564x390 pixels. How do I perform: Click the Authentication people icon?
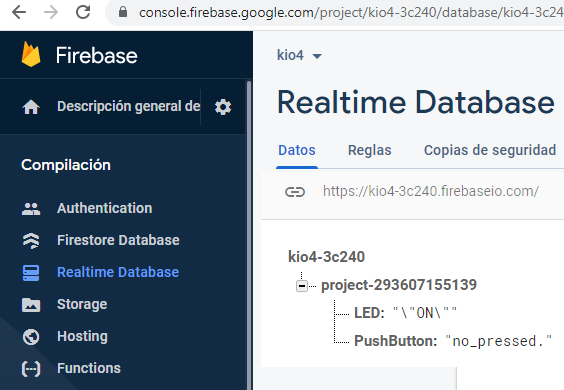(31, 209)
